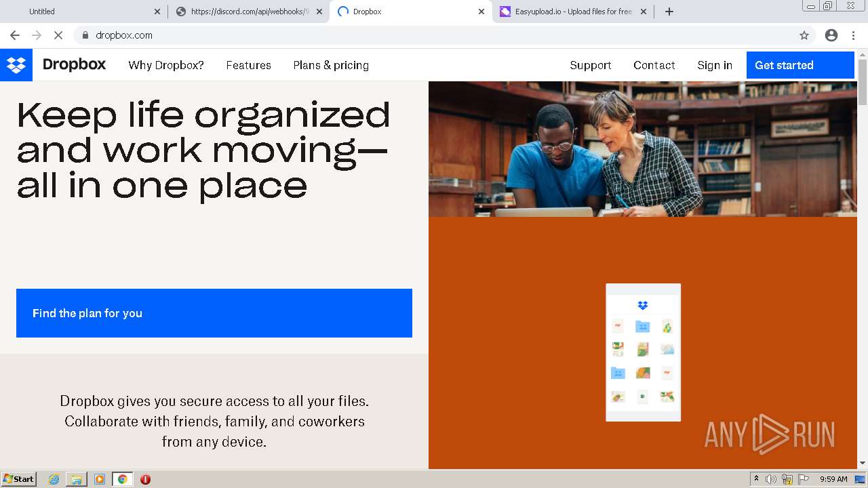The width and height of the screenshot is (868, 488).
Task: Click the browser forward arrow
Action: (37, 35)
